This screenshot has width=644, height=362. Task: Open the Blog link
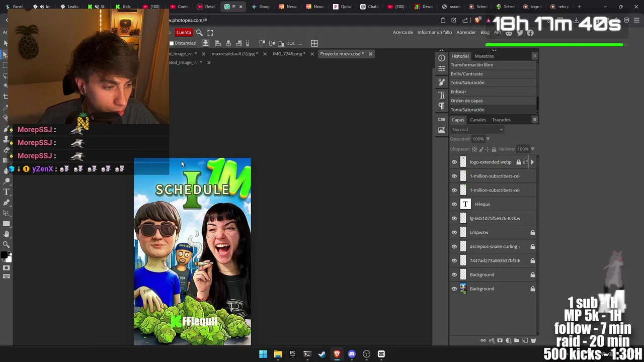[485, 32]
